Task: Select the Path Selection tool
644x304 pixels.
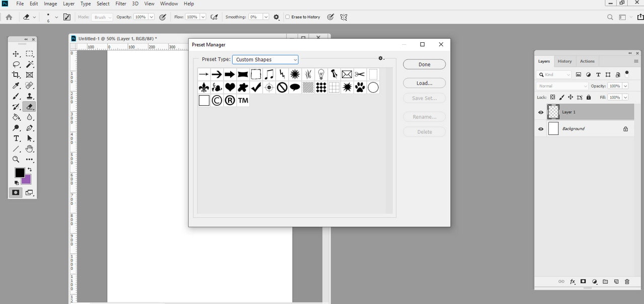Action: click(30, 138)
